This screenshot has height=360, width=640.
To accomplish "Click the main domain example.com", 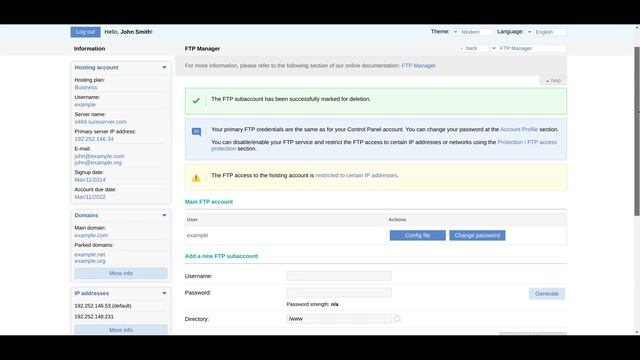I will tap(91, 235).
